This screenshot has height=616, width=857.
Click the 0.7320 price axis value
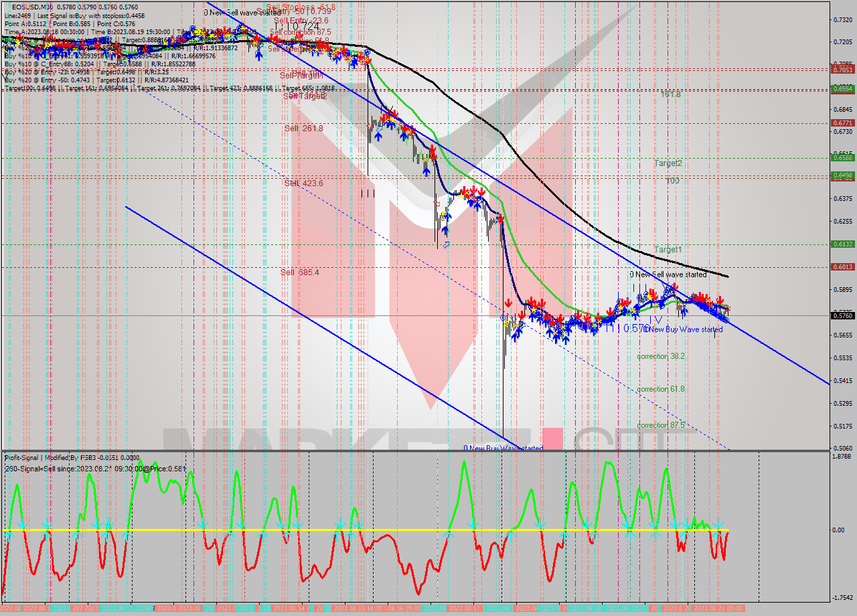(x=842, y=19)
